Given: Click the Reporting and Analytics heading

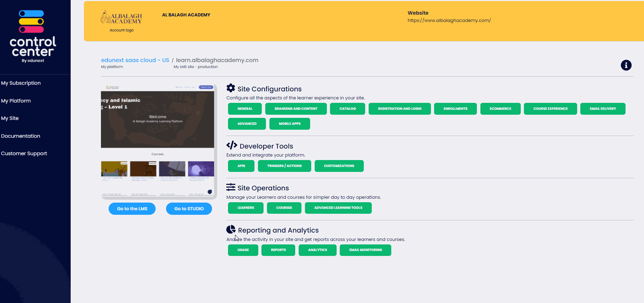Looking at the screenshot, I should (x=278, y=230).
